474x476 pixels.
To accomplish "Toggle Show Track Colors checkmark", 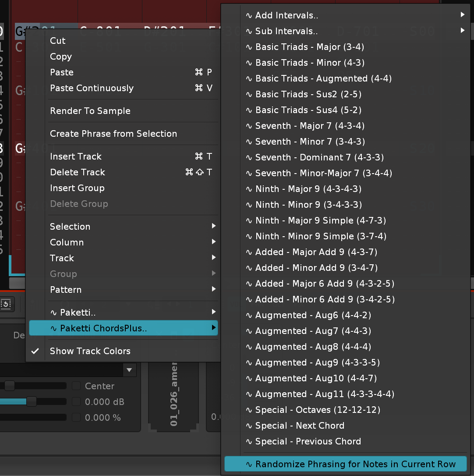I will 90,351.
